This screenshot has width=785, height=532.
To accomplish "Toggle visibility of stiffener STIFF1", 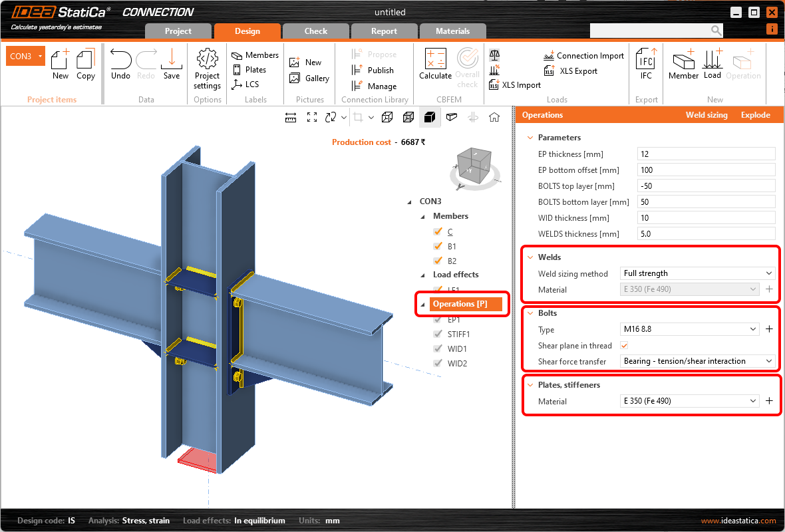I will coord(438,334).
